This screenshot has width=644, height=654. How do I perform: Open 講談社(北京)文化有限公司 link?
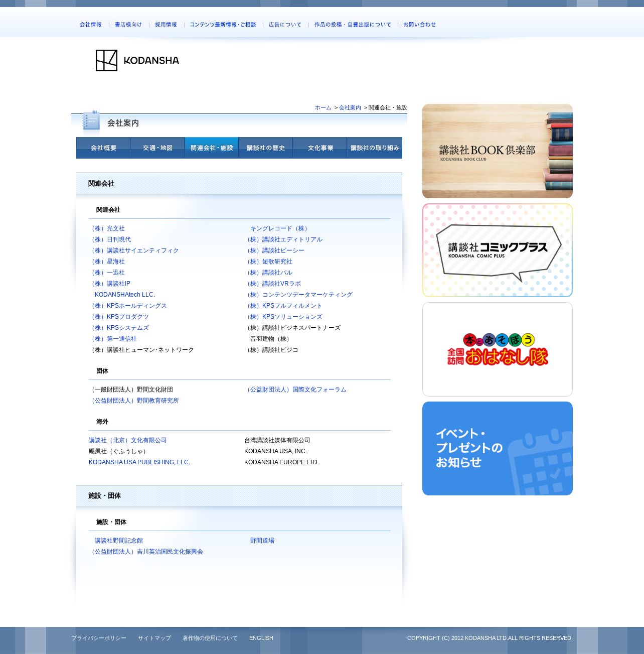pos(128,440)
